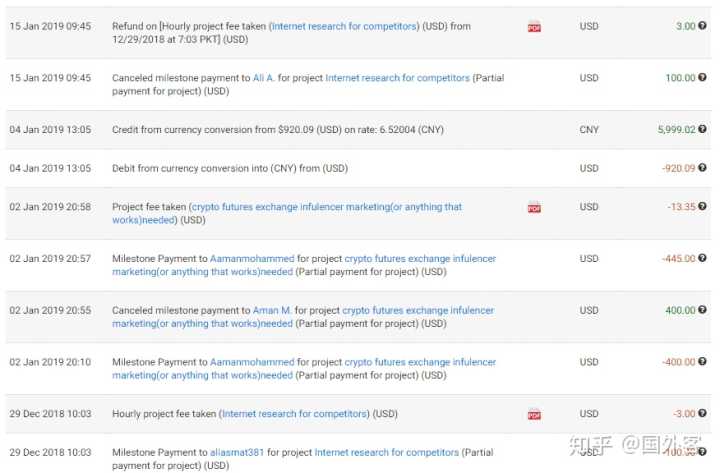Click help icon beside -445.00 amount

(702, 259)
